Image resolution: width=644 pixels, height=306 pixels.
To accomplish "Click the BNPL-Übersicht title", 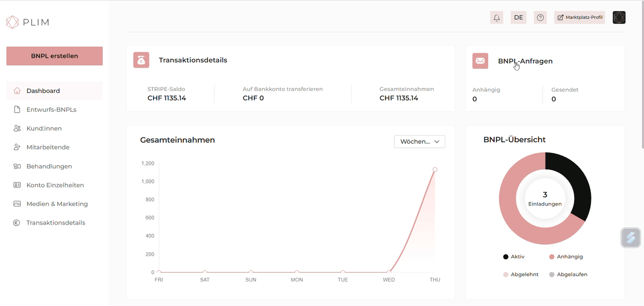I will [515, 140].
